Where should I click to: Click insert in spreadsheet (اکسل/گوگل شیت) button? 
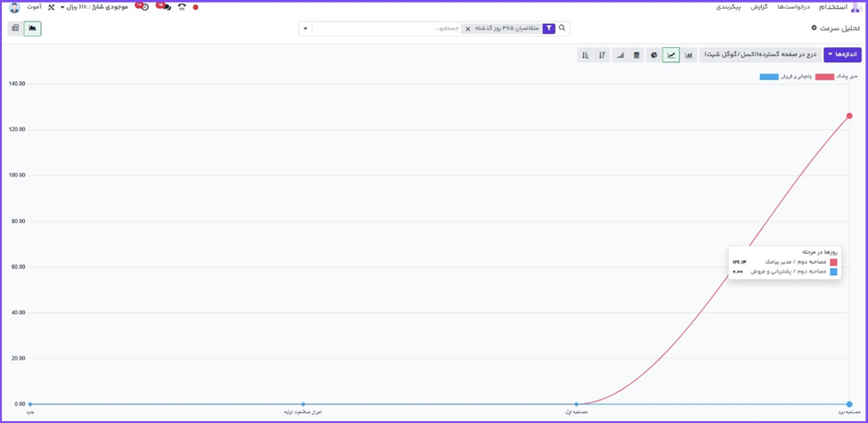pyautogui.click(x=759, y=54)
